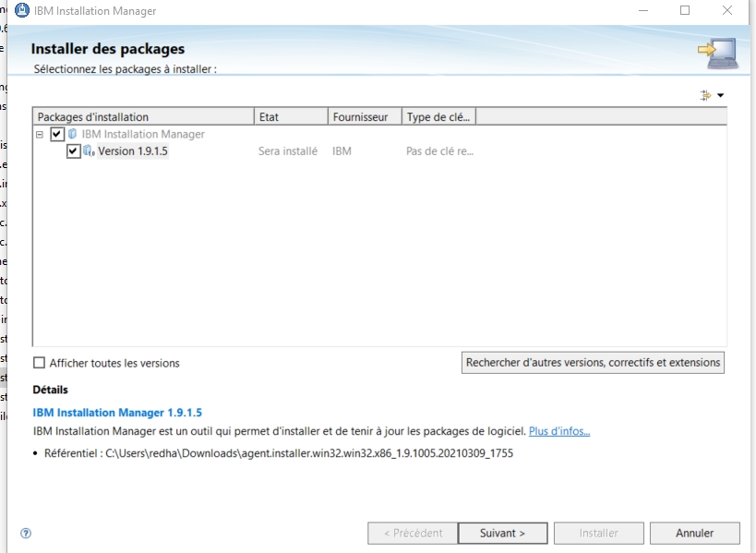
Task: Click the Sera installé status cell
Action: pyautogui.click(x=288, y=150)
